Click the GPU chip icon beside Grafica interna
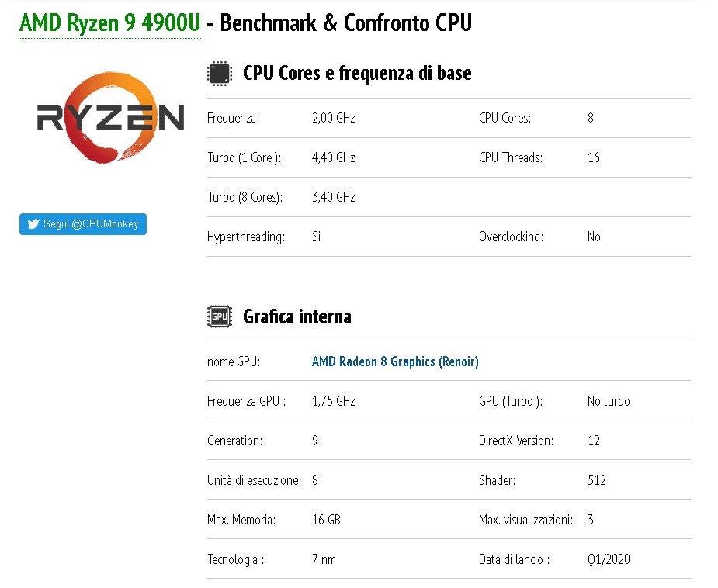 tap(220, 316)
